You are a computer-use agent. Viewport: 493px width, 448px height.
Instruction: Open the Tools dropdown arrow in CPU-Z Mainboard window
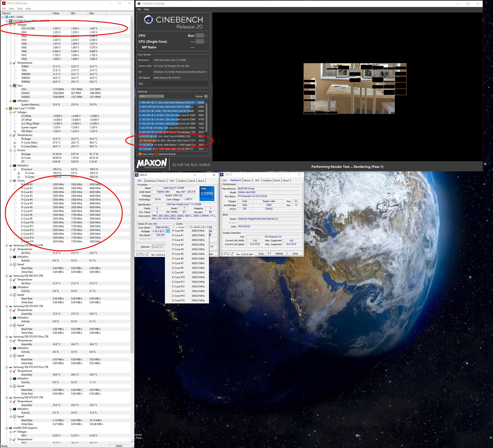(269, 254)
